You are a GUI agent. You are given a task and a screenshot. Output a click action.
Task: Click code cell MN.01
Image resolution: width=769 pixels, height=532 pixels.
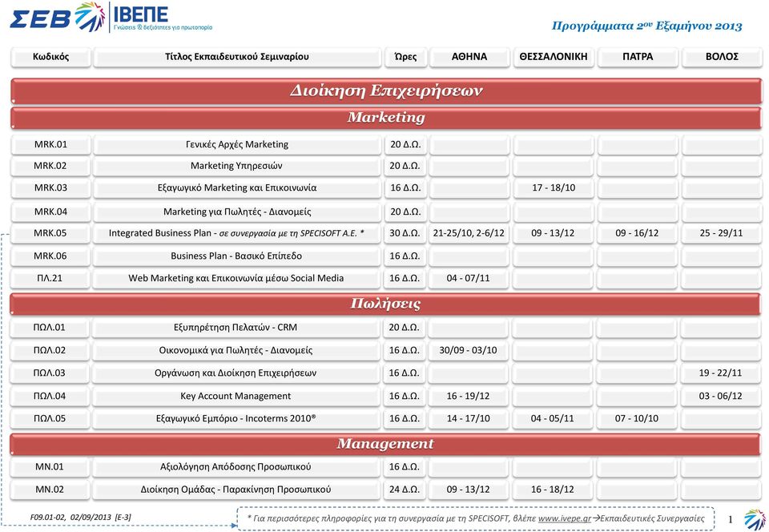(x=50, y=467)
